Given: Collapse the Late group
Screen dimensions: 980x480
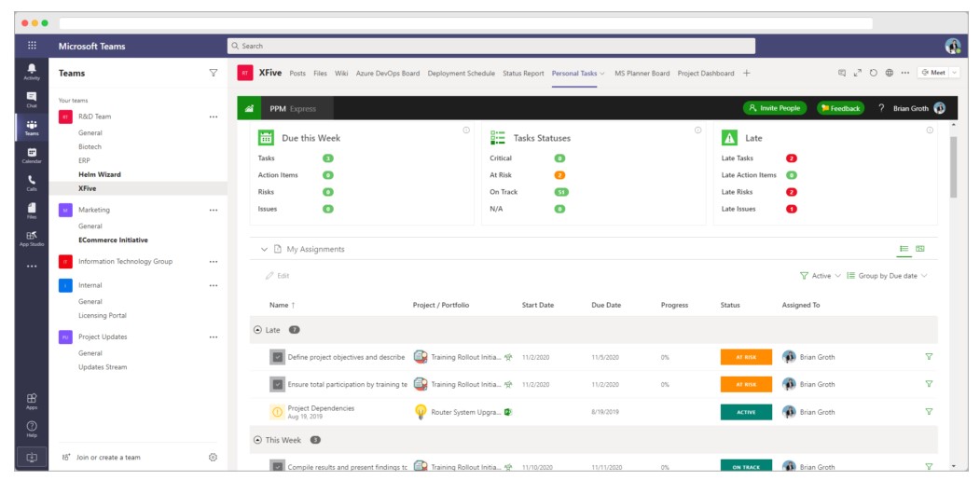Looking at the screenshot, I should pos(256,330).
